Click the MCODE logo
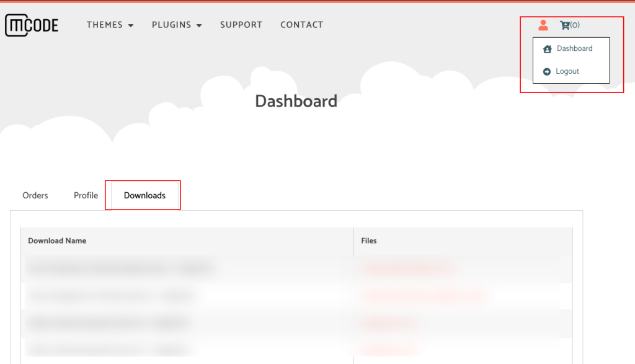This screenshot has height=364, width=635. (x=32, y=25)
